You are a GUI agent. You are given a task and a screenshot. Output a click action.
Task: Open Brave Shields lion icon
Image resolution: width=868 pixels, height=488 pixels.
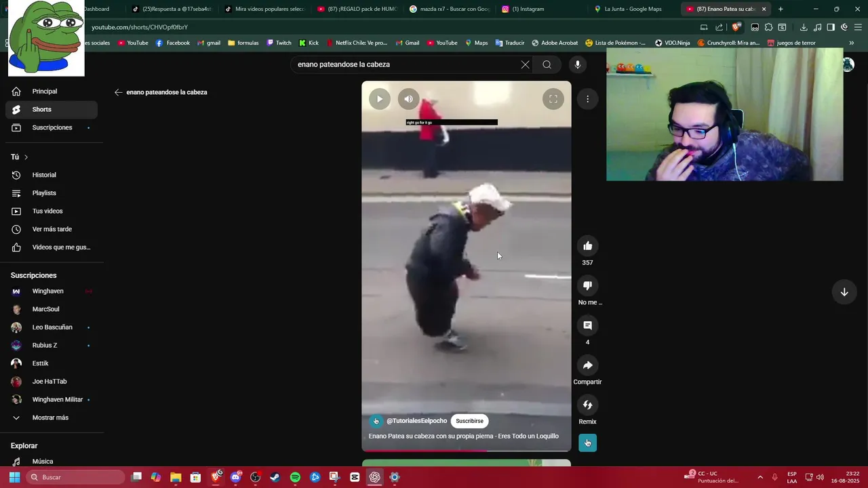click(x=736, y=27)
